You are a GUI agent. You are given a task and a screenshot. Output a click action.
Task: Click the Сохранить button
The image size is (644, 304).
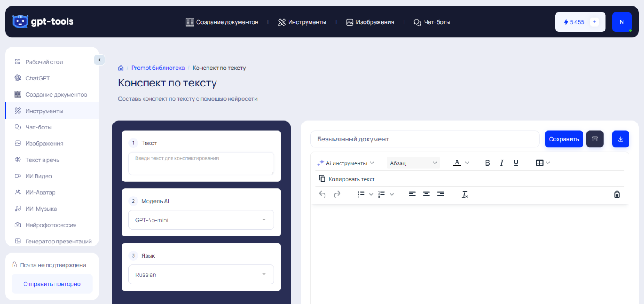[564, 139]
